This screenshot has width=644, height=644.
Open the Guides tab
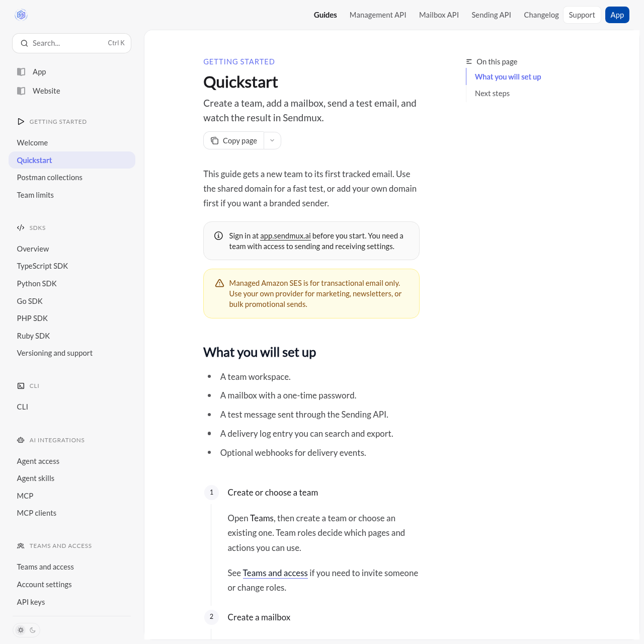point(326,15)
